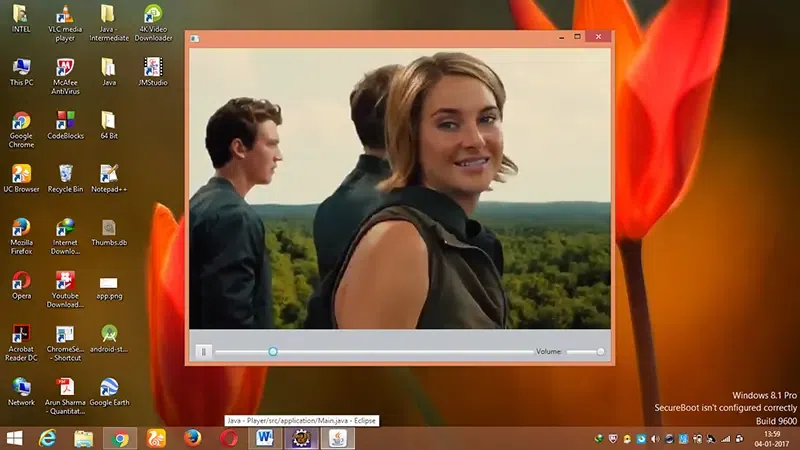Switch to the Java app in taskbar
The image size is (800, 450).
pyautogui.click(x=338, y=438)
